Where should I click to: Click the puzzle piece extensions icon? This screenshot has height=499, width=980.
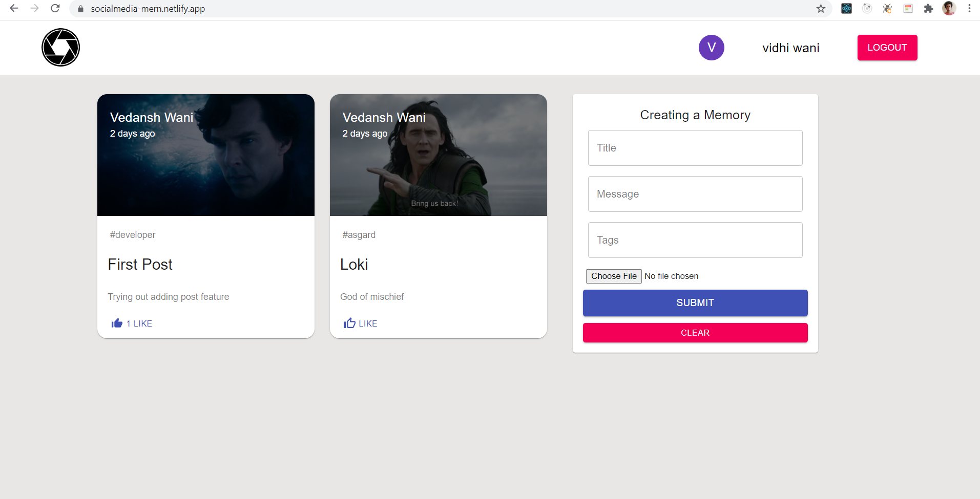[929, 9]
